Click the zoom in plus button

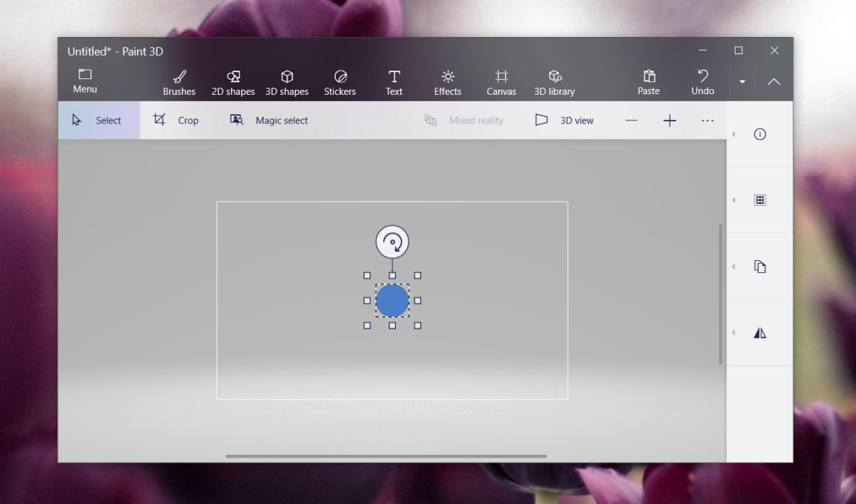coord(669,120)
